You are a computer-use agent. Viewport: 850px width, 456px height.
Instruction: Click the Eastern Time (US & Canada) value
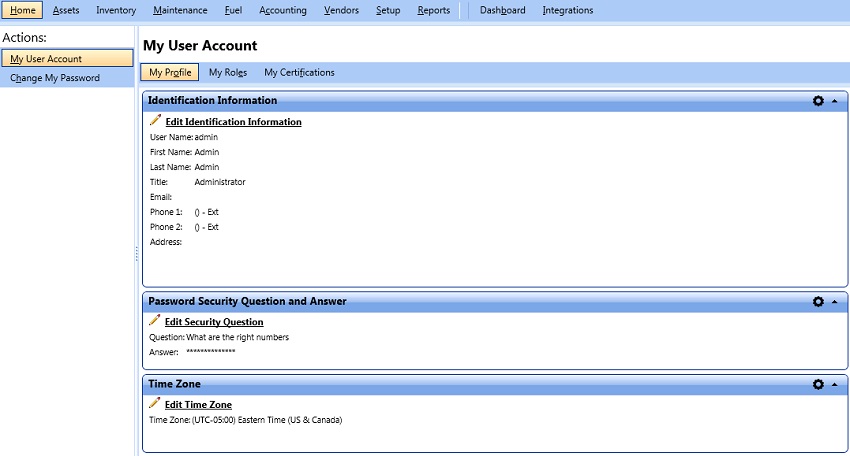(267, 420)
